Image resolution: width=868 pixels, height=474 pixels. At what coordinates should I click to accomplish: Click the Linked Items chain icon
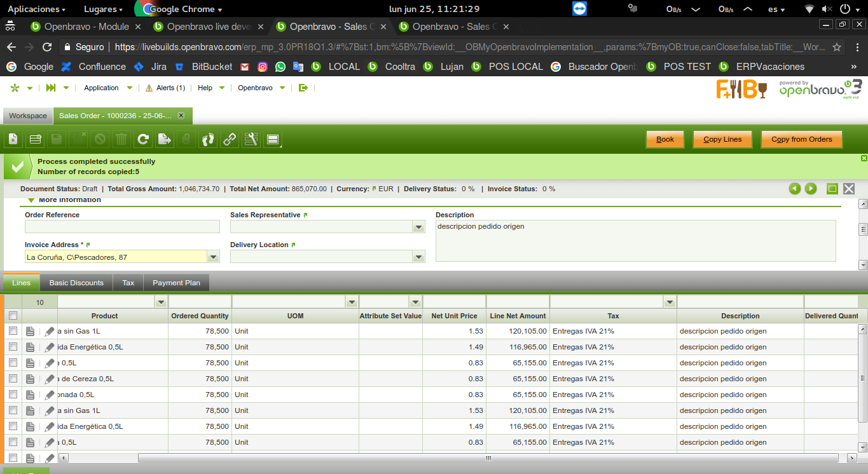[x=230, y=139]
